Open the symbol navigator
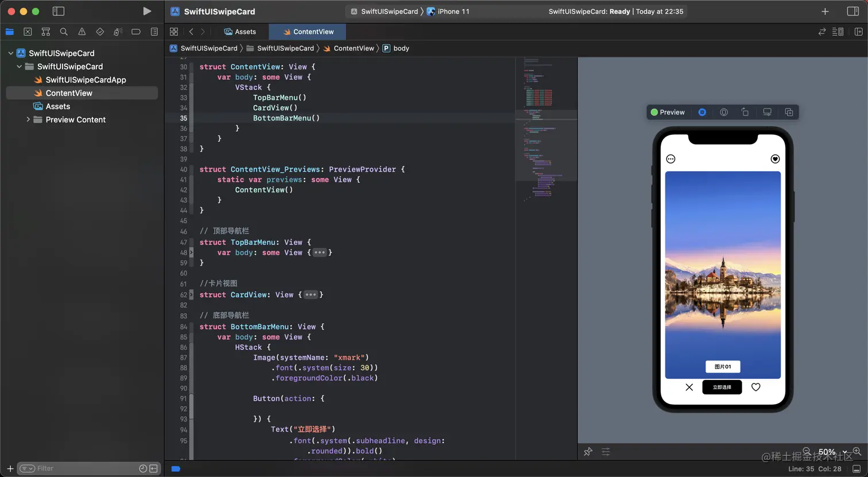Screen dimensions: 868x477 [x=46, y=32]
